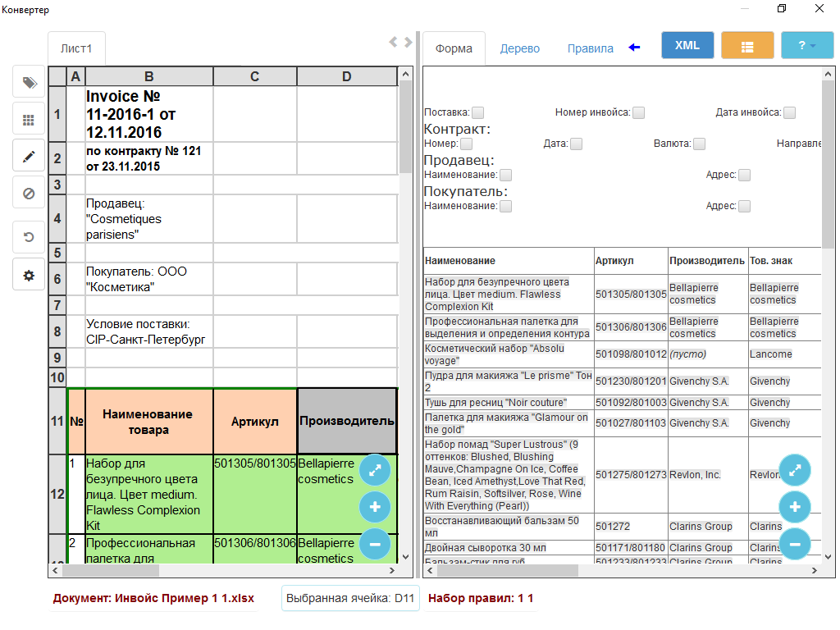This screenshot has width=840, height=630.
Task: Click spreadsheet cell 501306/801306
Action: [x=255, y=549]
